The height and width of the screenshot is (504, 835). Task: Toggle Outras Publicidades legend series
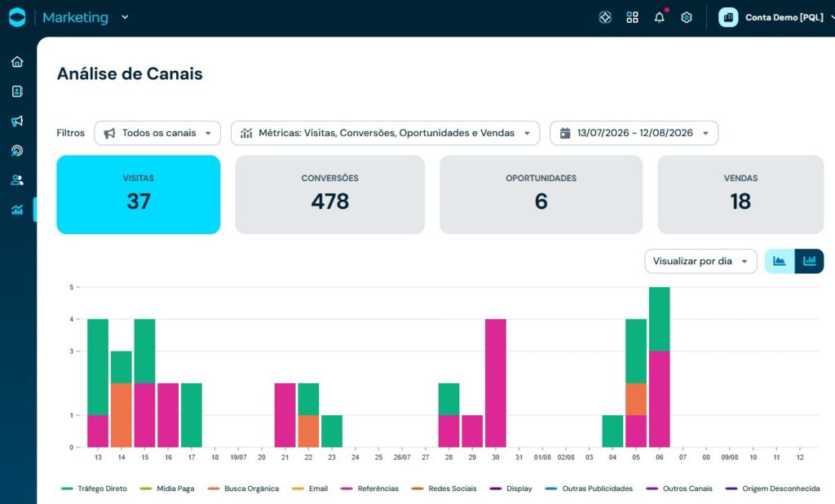click(589, 489)
